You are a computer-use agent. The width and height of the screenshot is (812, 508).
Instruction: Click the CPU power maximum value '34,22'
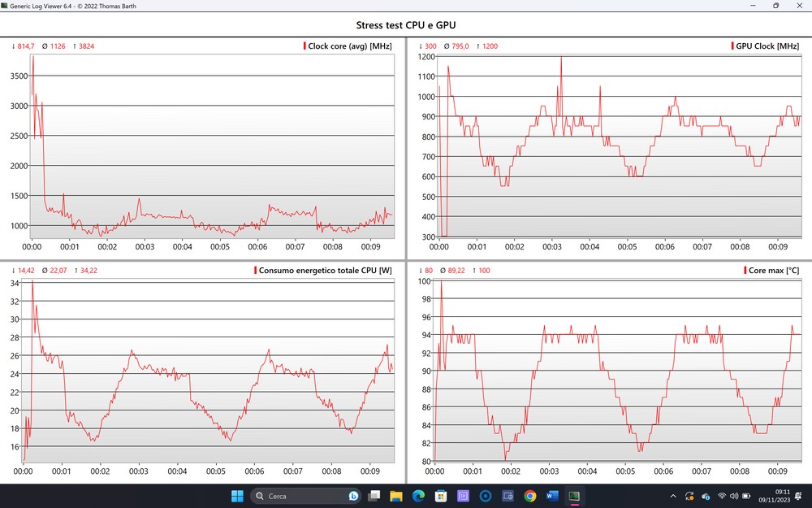89,271
